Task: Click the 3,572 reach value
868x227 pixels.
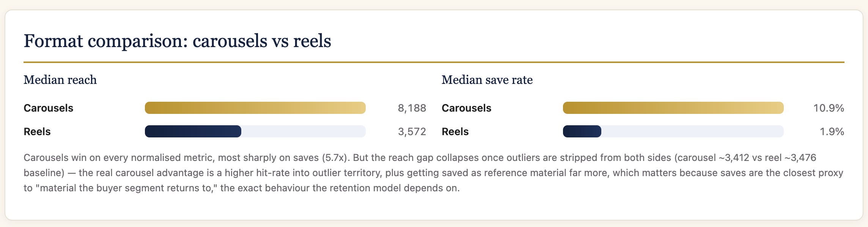Action: coord(412,132)
